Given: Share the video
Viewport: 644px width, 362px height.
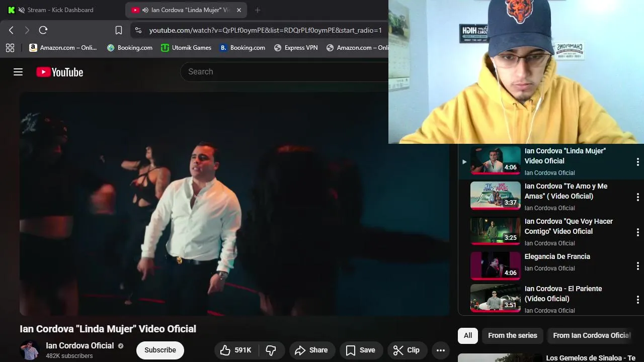Looking at the screenshot, I should point(311,350).
